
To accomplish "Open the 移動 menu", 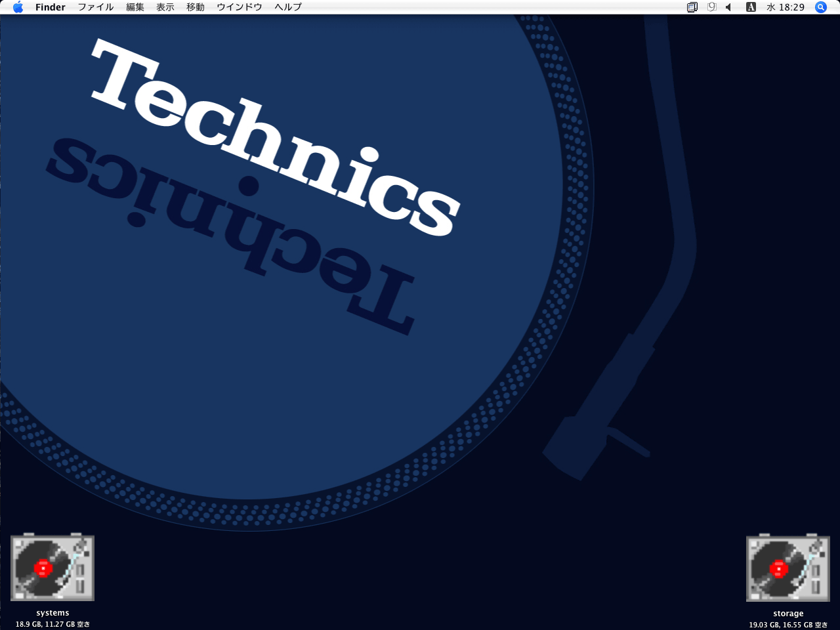I will [196, 7].
